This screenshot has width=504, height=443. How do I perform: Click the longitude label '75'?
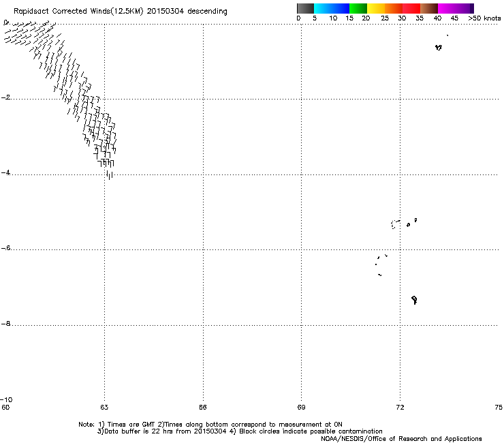[499, 408]
